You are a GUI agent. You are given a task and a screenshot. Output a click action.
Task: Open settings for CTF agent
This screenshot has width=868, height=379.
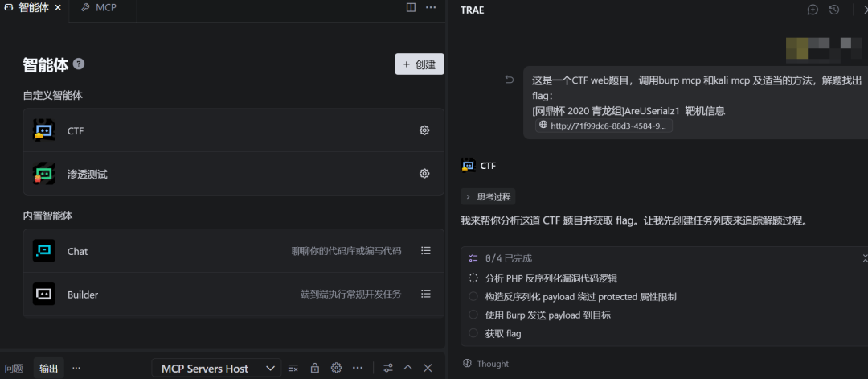pyautogui.click(x=424, y=131)
